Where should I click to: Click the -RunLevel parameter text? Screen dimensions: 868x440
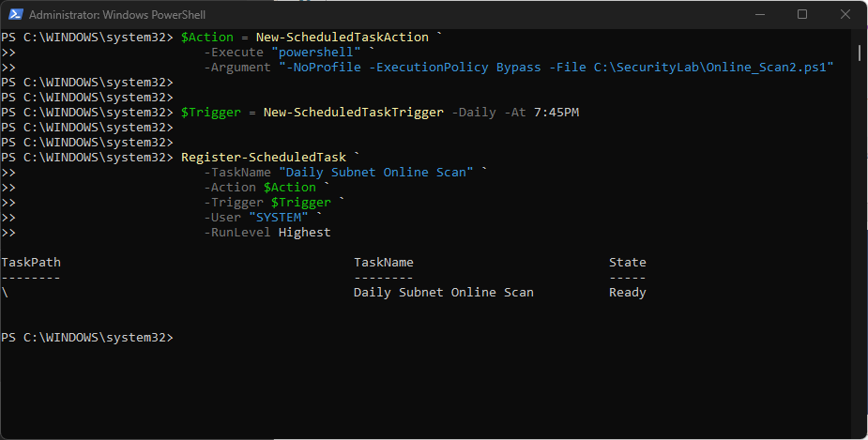point(237,233)
